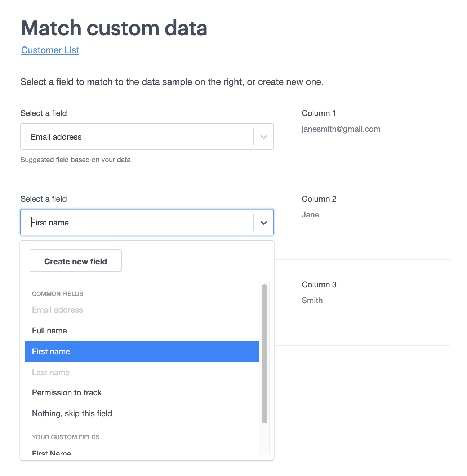
Task: Click the disabled Email address option
Action: coord(57,310)
